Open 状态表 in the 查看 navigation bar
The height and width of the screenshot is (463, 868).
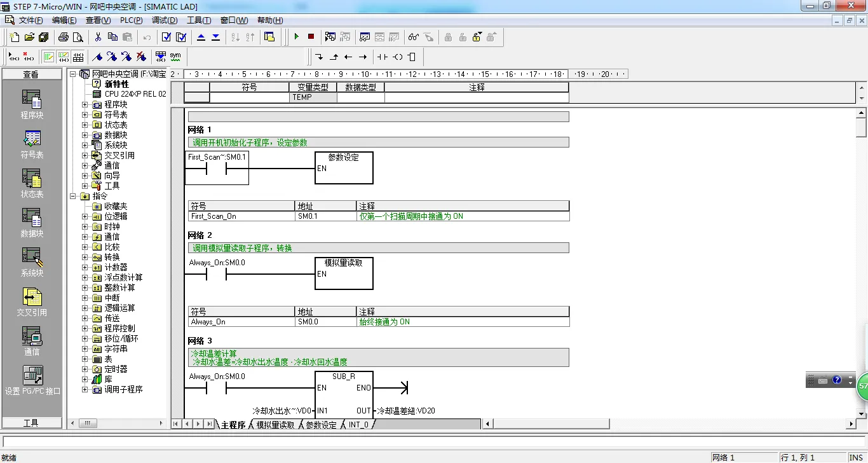click(32, 184)
